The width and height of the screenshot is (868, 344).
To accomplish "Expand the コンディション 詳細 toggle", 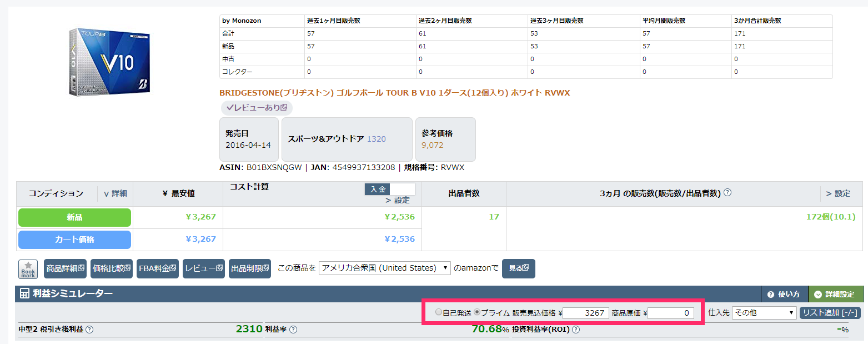I will pos(115,193).
